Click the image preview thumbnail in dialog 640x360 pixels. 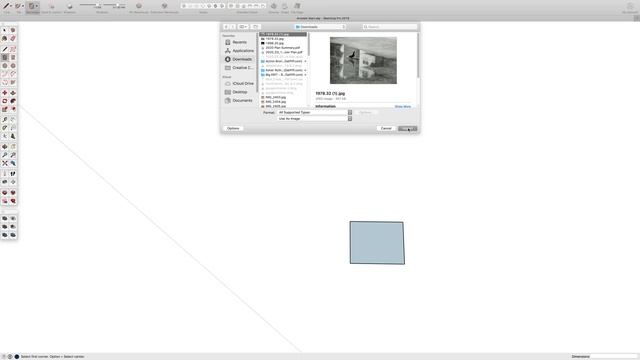tap(363, 60)
